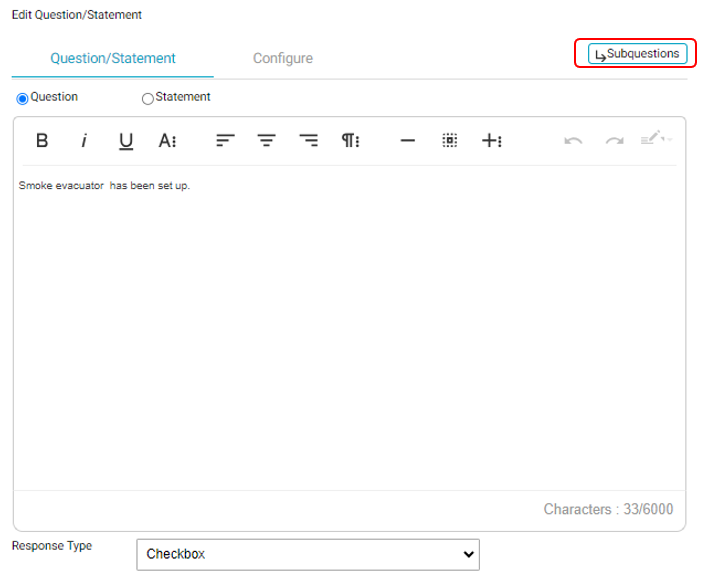Expand the insert more options menu
706x578 pixels.
[491, 141]
